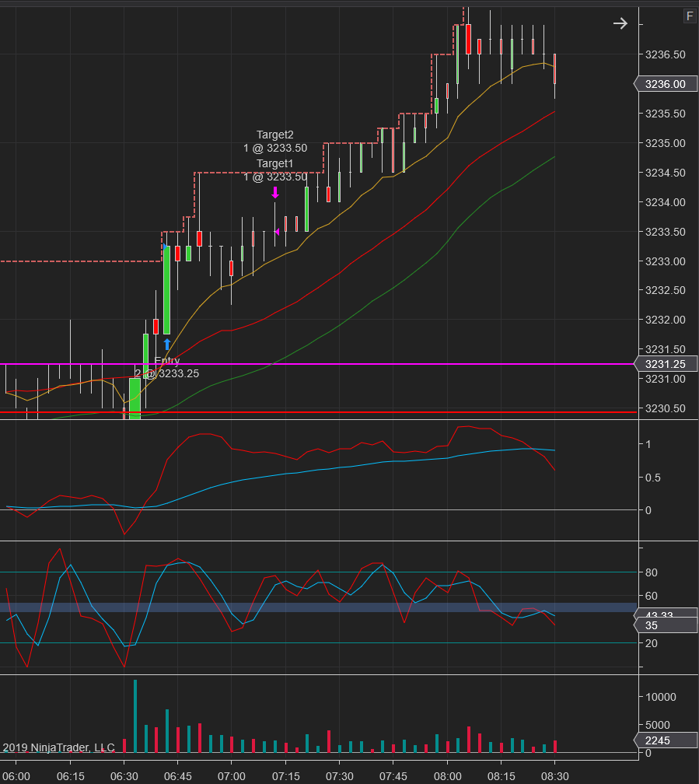Click the 20 level label on oscillator axis
The height and width of the screenshot is (784, 699).
pos(652,643)
